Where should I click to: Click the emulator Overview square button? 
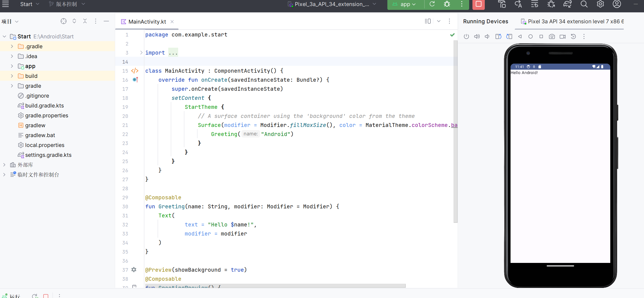click(x=541, y=36)
